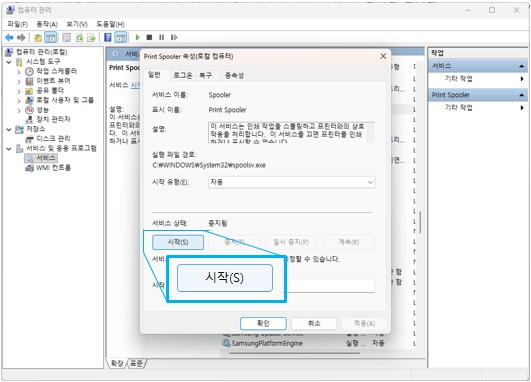Refresh the services list from the toolbar
Viewport: 531px width, 382px height.
[x=79, y=38]
